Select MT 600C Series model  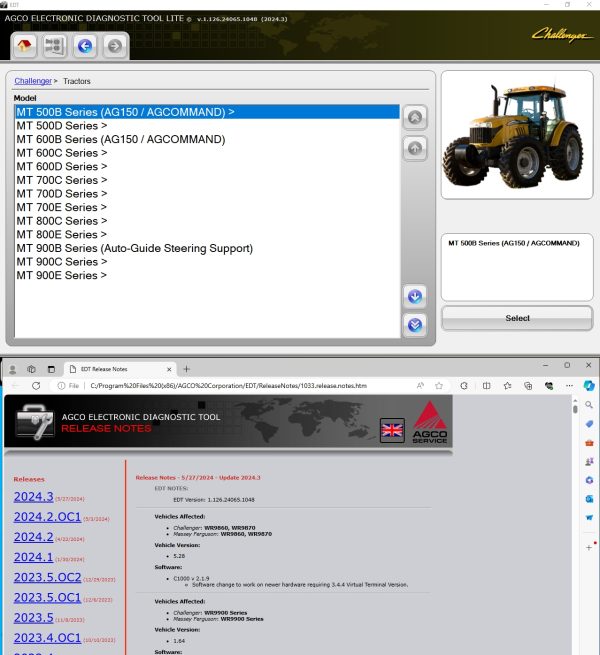[x=207, y=153]
